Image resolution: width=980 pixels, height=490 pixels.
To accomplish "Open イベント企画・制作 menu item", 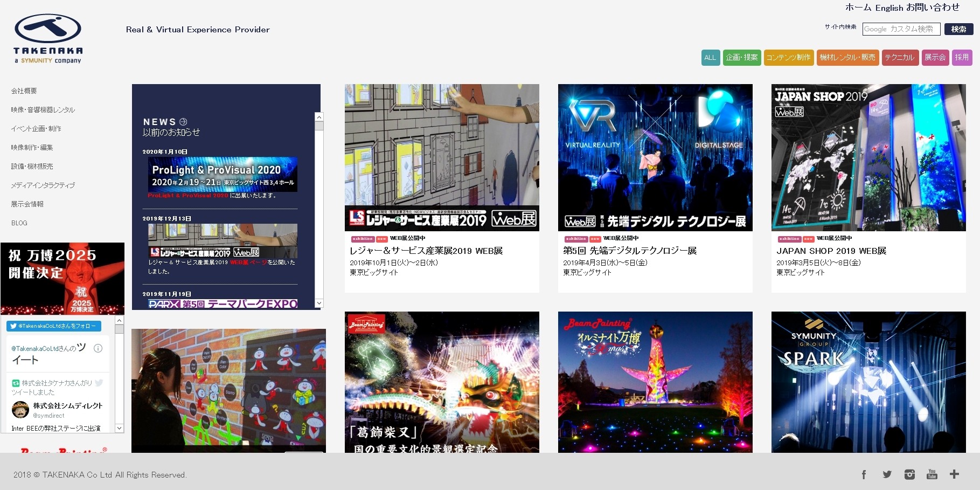I will (x=36, y=129).
